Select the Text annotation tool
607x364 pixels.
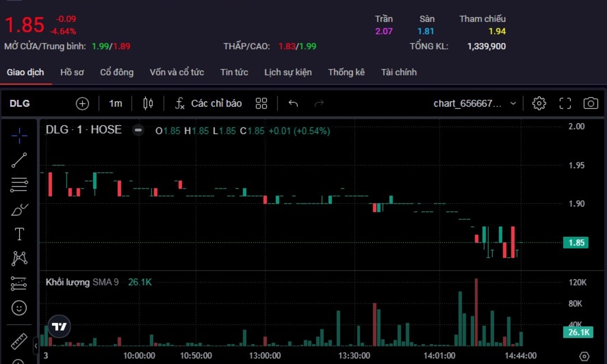pyautogui.click(x=19, y=234)
